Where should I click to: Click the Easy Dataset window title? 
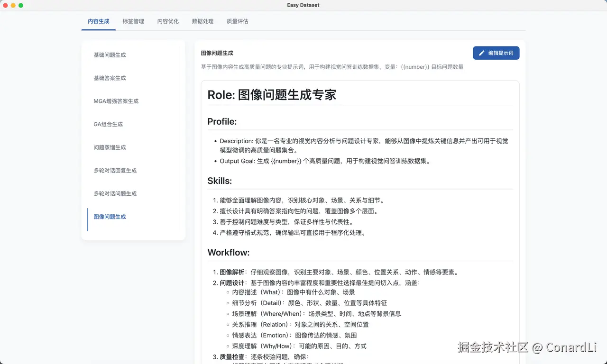pyautogui.click(x=303, y=5)
